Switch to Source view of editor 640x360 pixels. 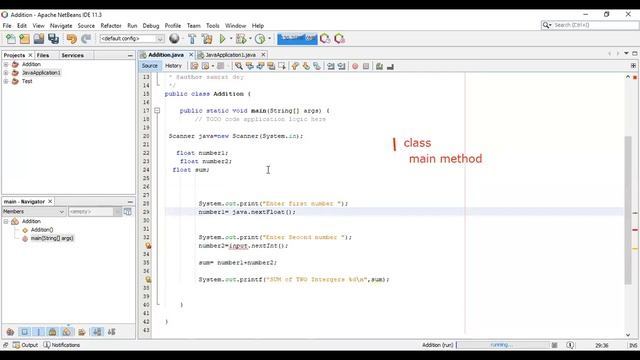coord(149,66)
